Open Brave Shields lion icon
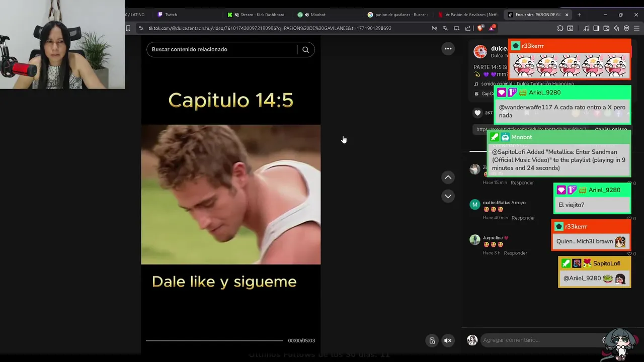This screenshot has width=644, height=362. tap(480, 28)
